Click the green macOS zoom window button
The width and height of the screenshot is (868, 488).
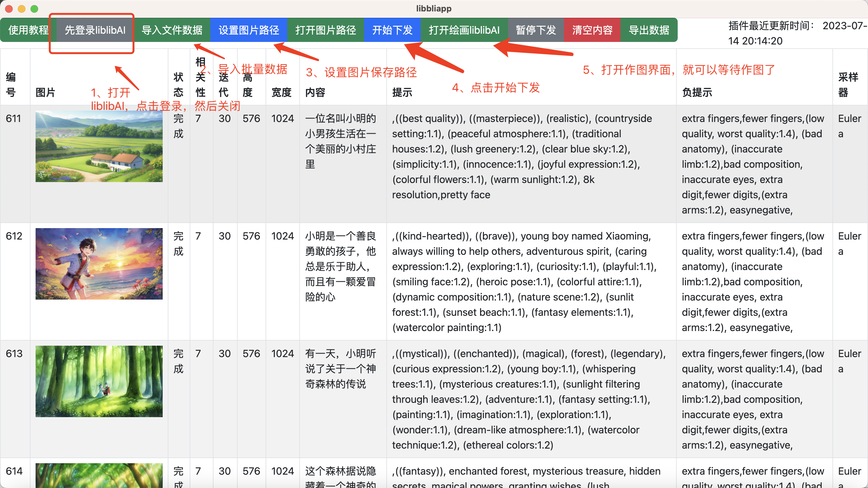[34, 9]
